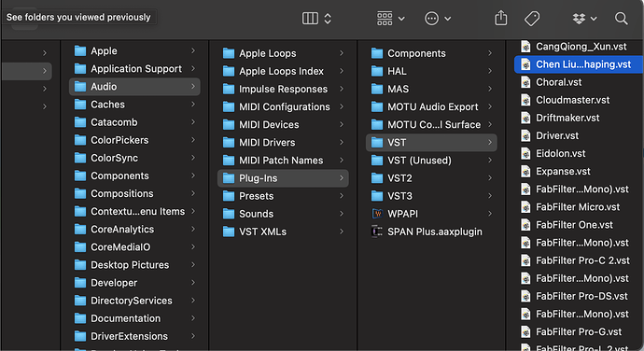This screenshot has height=351, width=644.
Task: Expand the Application Support folder chevron
Action: coord(193,69)
